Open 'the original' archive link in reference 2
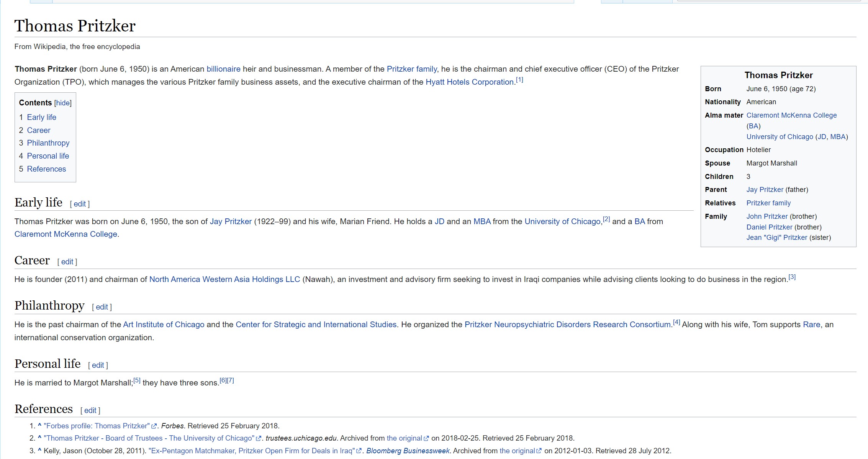The image size is (868, 459). 404,438
